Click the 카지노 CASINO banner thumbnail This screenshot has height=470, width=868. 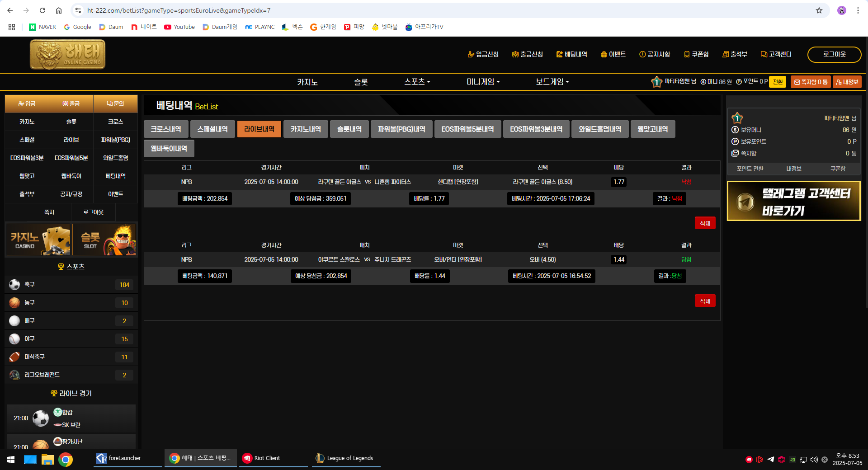[x=38, y=240]
